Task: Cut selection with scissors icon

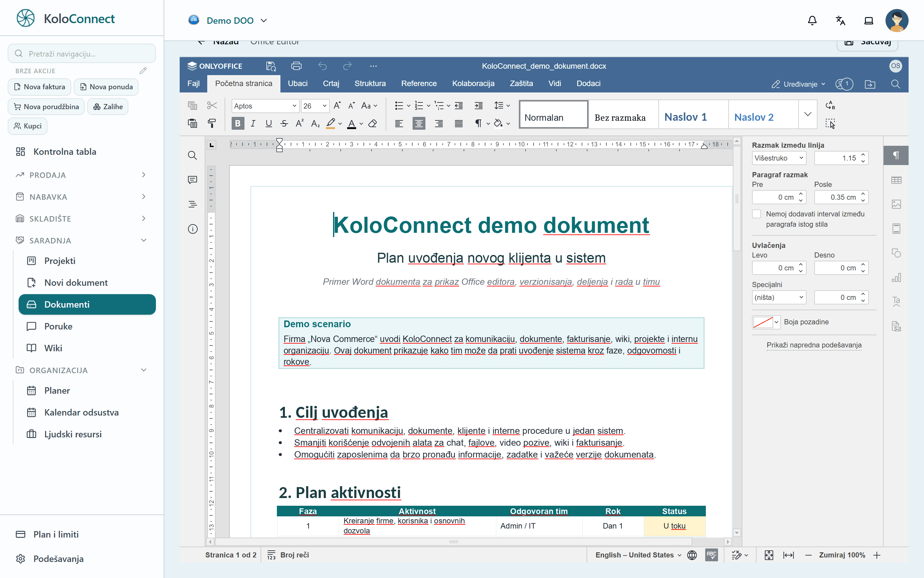Action: click(x=212, y=106)
